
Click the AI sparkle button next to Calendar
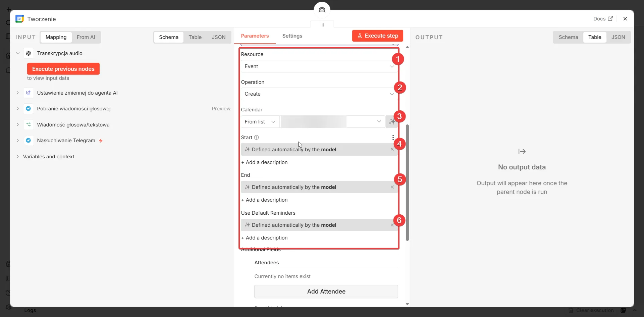click(x=391, y=122)
